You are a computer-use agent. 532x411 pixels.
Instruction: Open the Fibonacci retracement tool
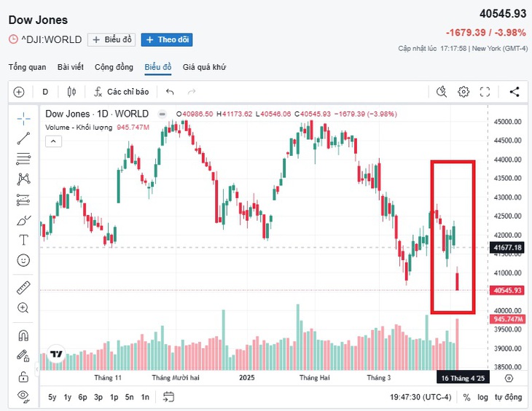click(23, 158)
